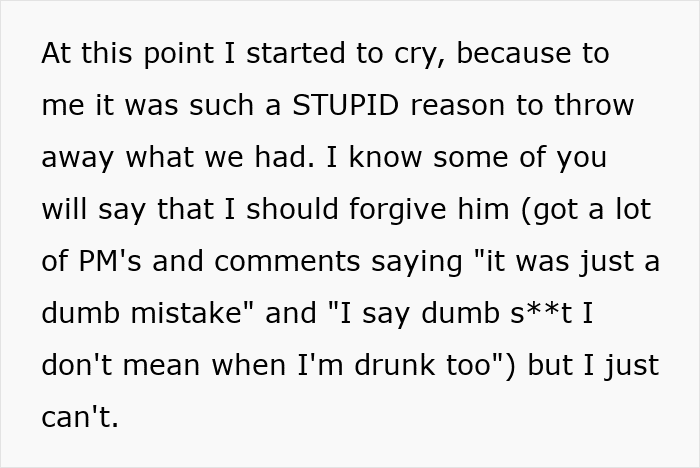This screenshot has height=468, width=700.
Task: Click the word "mean" in seventh line
Action: (161, 366)
